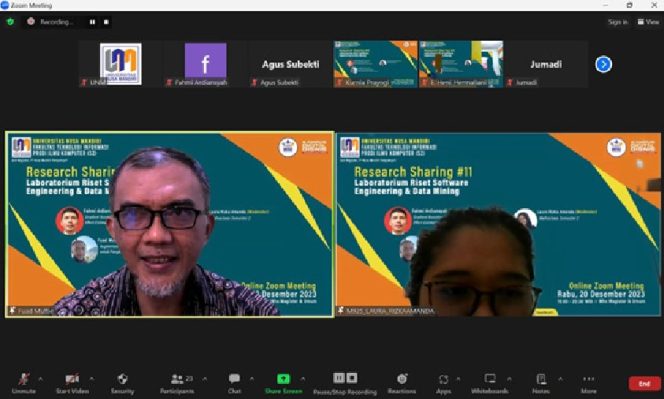Open the Chat panel
Viewport: 664px width, 399px height.
234,383
